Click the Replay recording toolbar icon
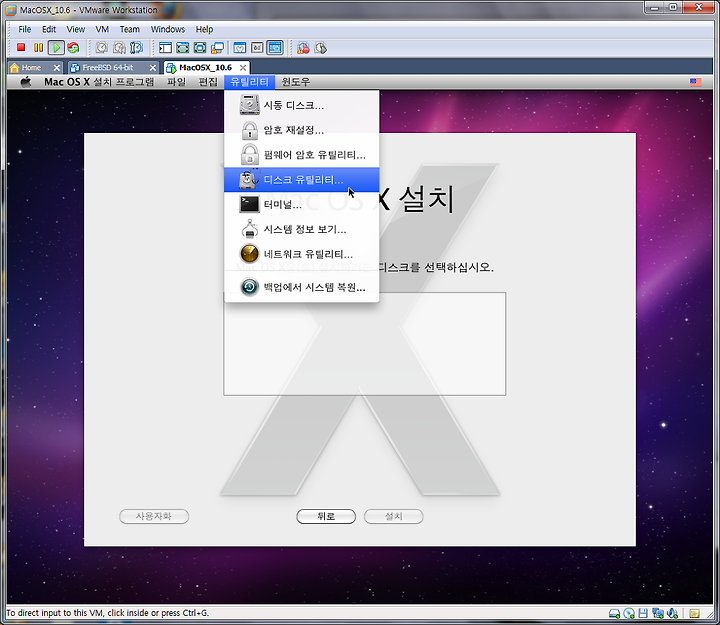 [x=321, y=47]
